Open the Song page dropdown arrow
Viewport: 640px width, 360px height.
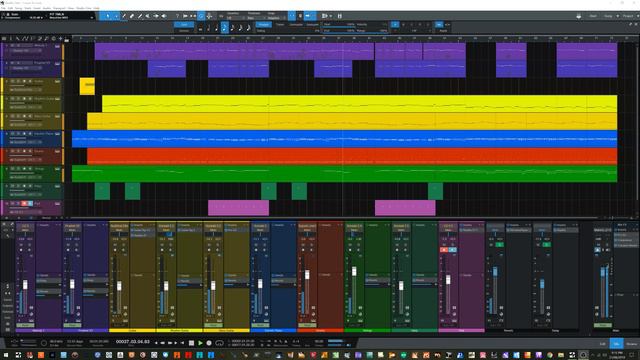tap(617, 16)
